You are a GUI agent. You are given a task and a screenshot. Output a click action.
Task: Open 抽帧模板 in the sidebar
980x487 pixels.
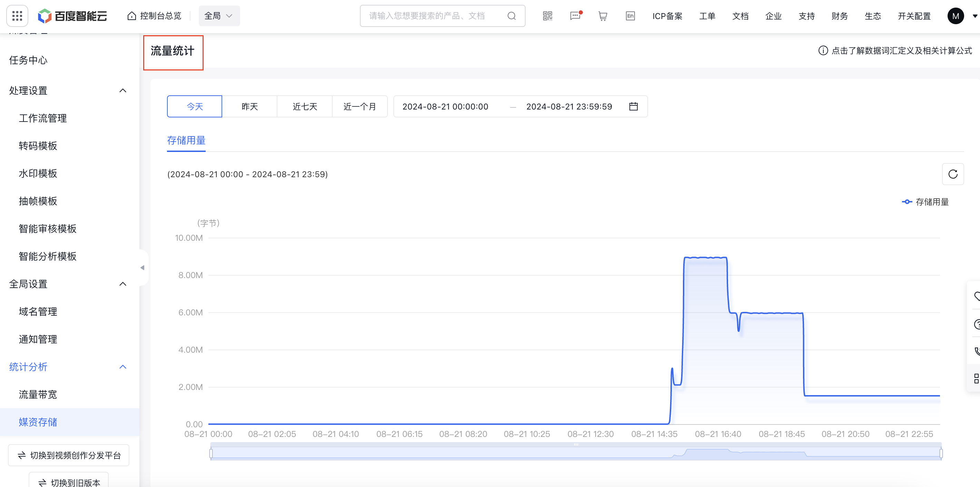click(38, 201)
